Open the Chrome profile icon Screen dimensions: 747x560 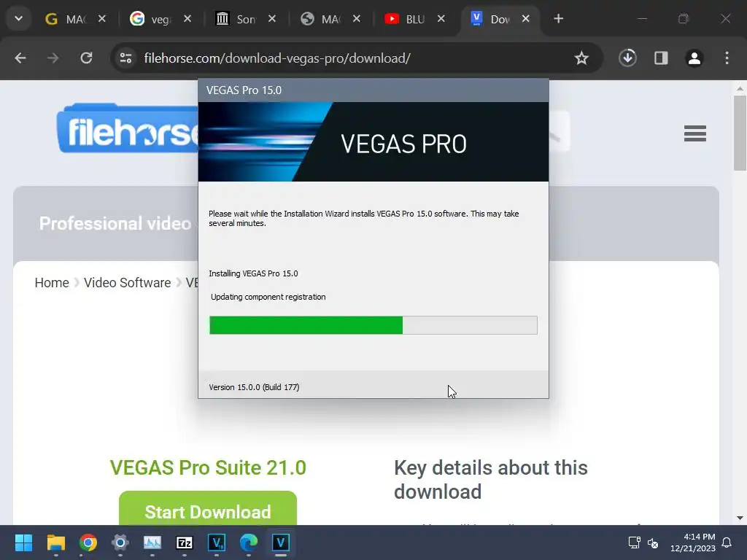click(694, 58)
